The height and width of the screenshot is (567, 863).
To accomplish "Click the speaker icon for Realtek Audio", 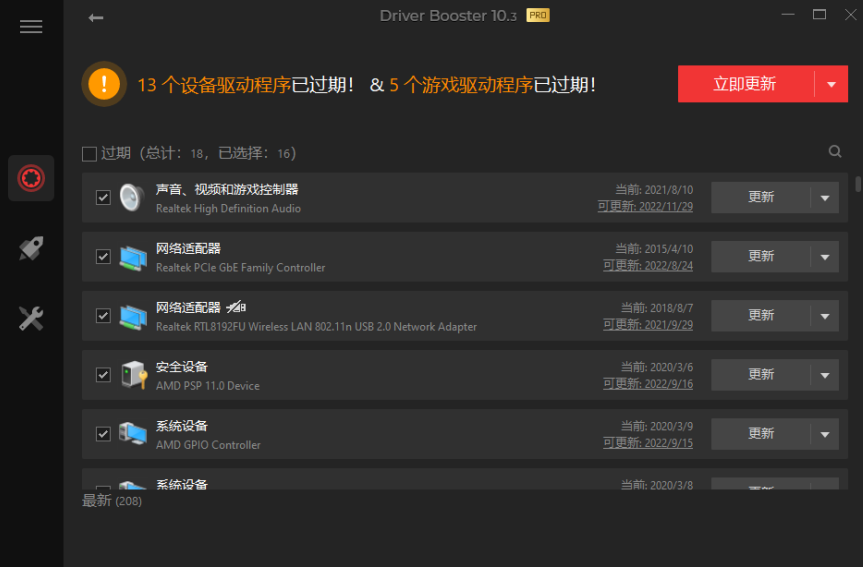I will click(132, 198).
